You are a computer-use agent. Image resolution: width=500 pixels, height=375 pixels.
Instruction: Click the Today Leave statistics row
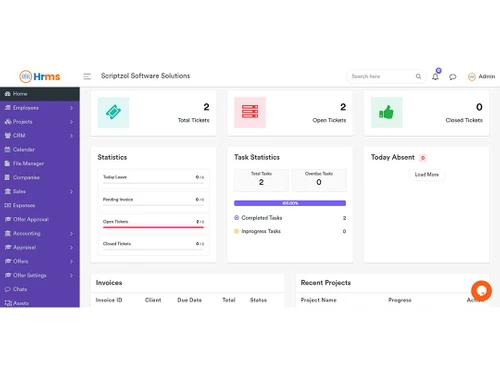[154, 179]
